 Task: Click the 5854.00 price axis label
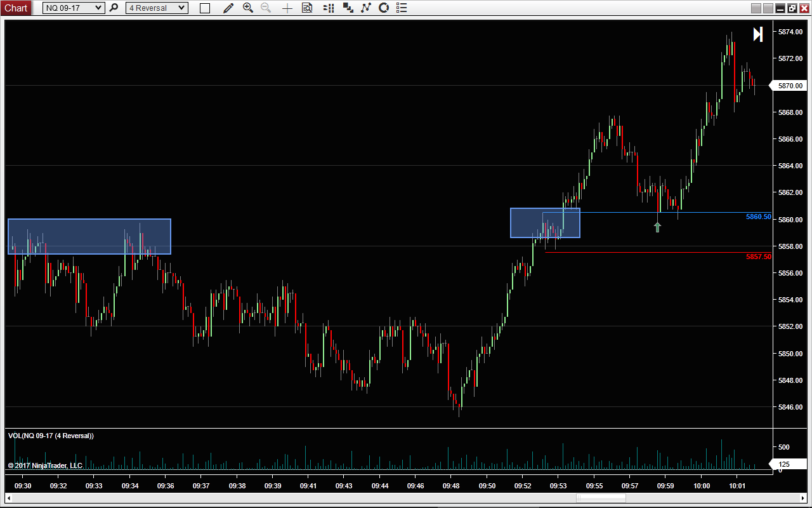click(790, 300)
